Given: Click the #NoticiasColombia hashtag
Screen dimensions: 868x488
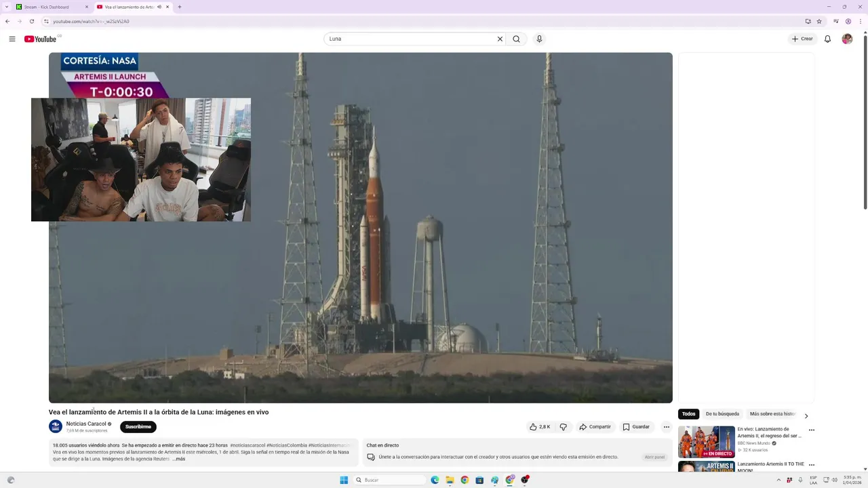Looking at the screenshot, I should pos(287,445).
